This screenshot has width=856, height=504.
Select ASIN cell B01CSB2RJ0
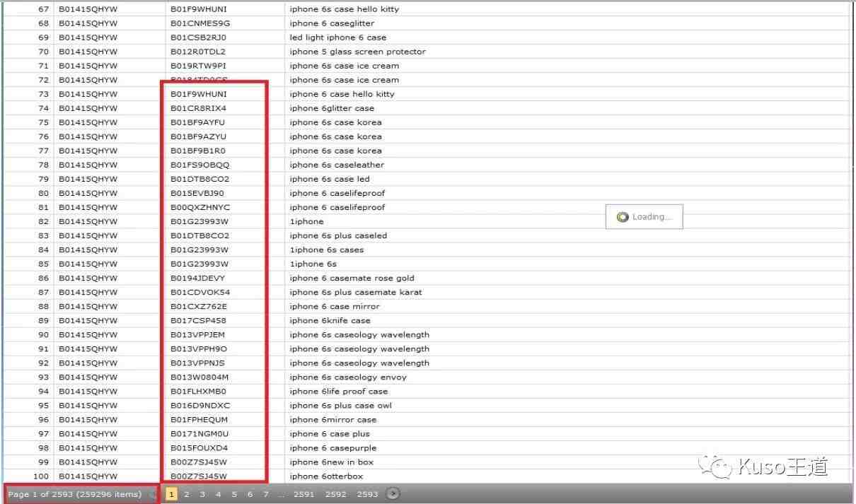click(x=199, y=37)
